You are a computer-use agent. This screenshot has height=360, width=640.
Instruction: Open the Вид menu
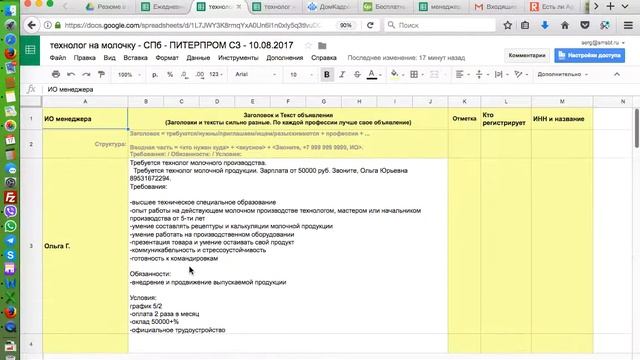[x=109, y=58]
